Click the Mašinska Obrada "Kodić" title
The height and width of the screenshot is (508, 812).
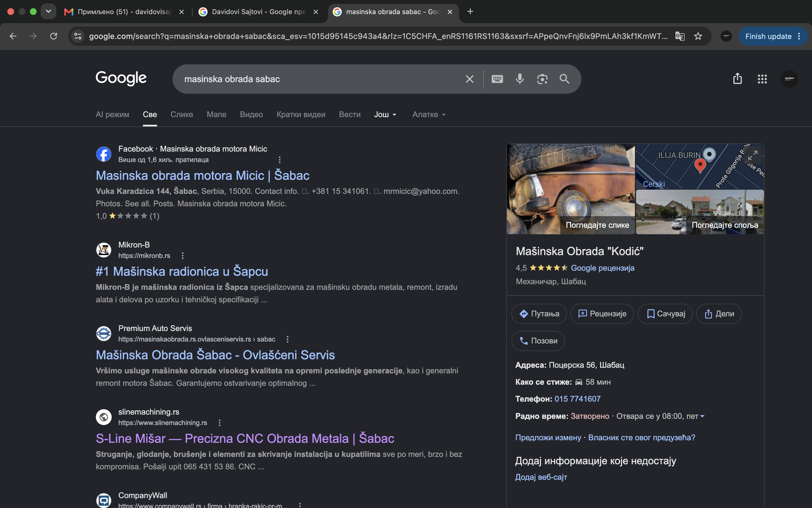pos(579,251)
